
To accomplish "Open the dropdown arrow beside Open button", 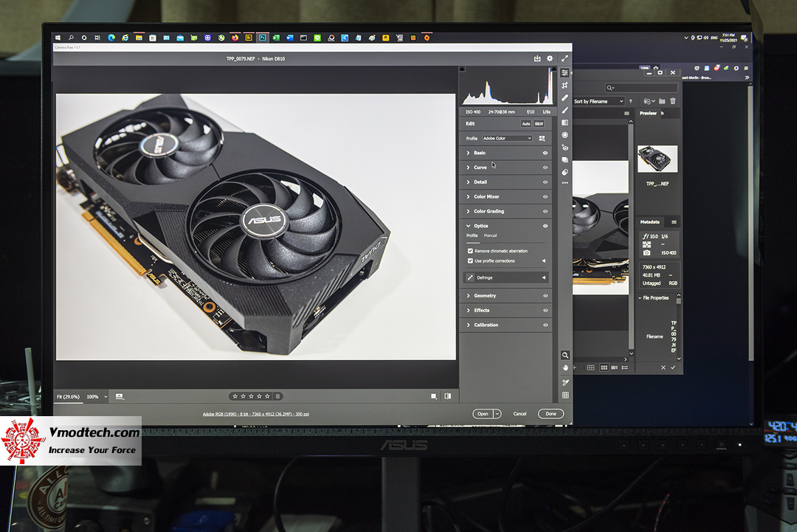I will click(497, 414).
